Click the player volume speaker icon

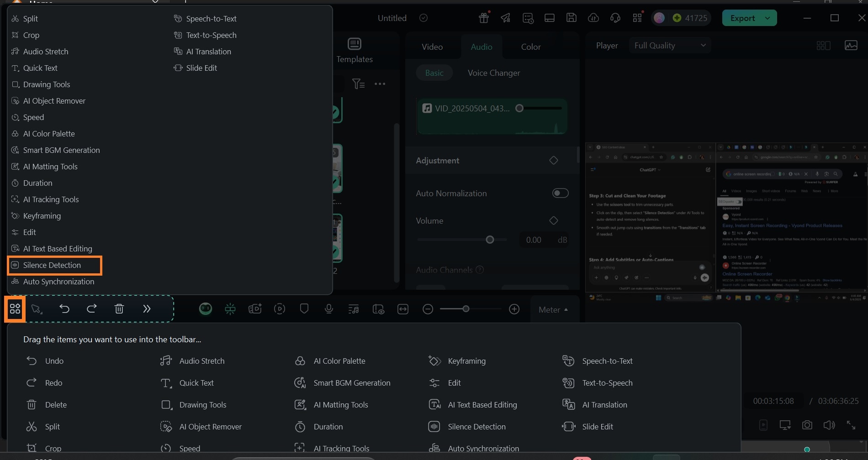click(x=829, y=425)
